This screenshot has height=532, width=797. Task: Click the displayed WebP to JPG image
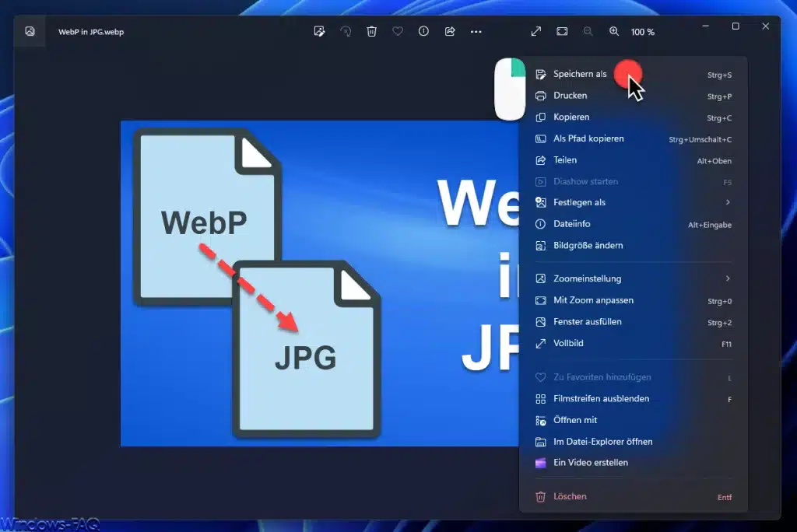tap(319, 284)
